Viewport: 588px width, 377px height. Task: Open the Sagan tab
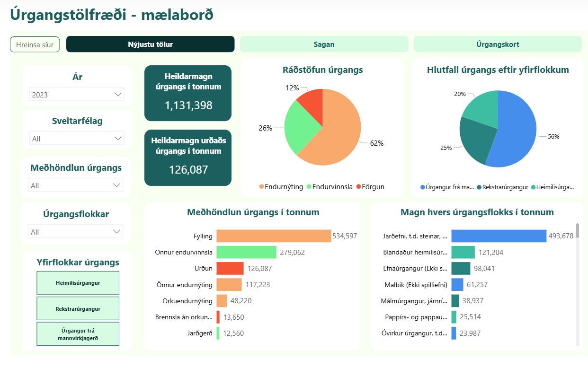(324, 44)
